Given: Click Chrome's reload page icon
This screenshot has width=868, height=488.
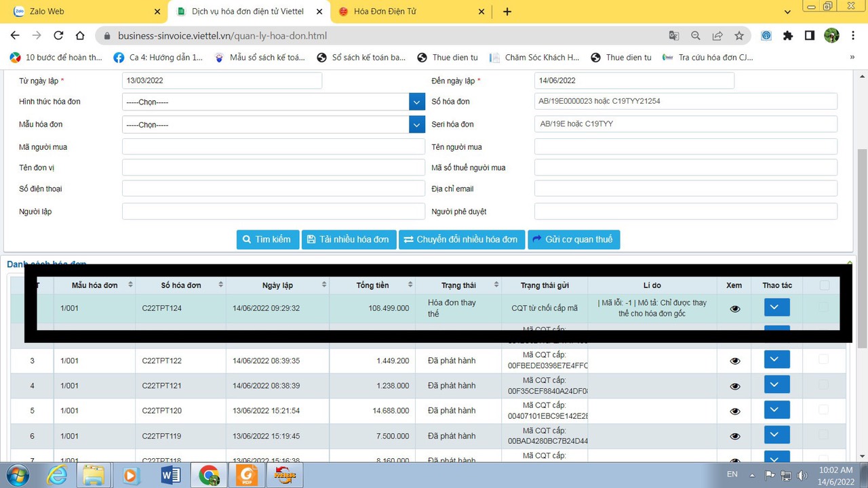Looking at the screenshot, I should (58, 35).
